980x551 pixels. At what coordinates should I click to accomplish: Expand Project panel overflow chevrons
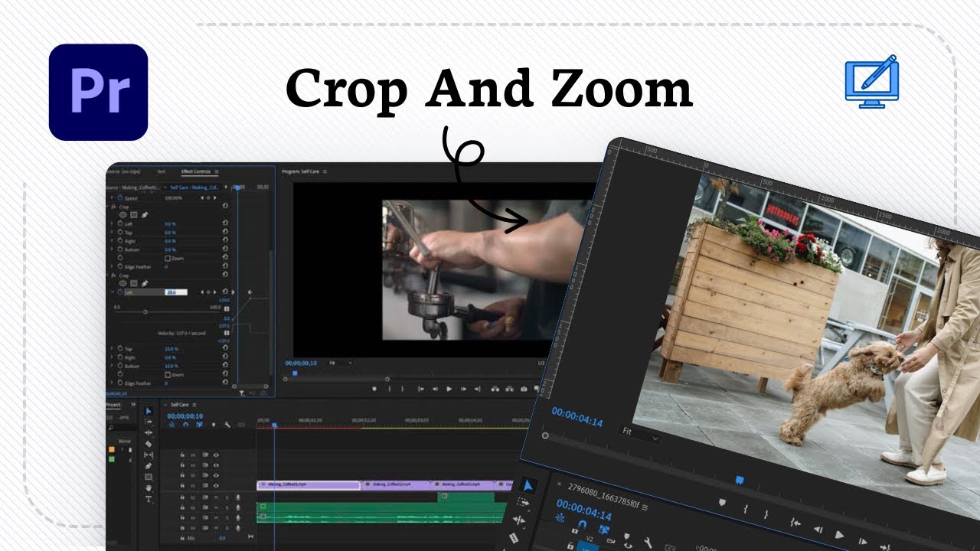pyautogui.click(x=133, y=405)
